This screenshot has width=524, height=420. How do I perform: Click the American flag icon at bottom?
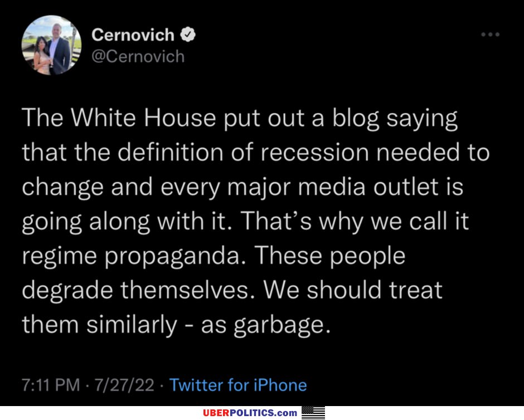point(313,413)
